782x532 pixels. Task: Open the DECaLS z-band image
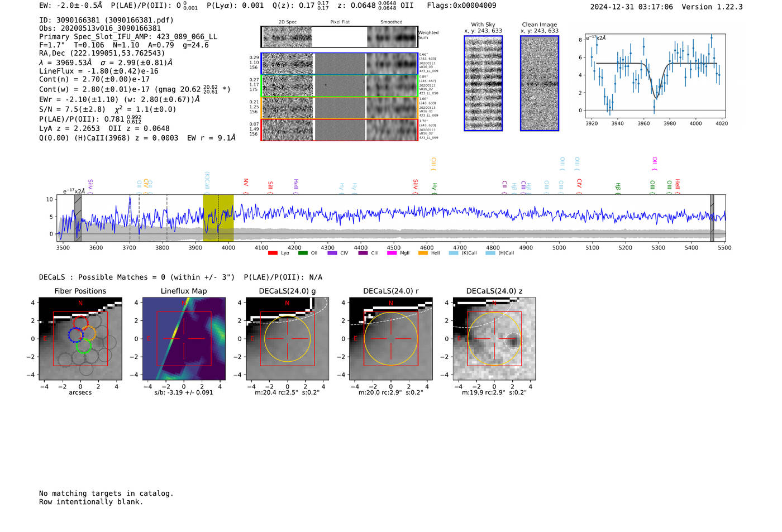494,339
